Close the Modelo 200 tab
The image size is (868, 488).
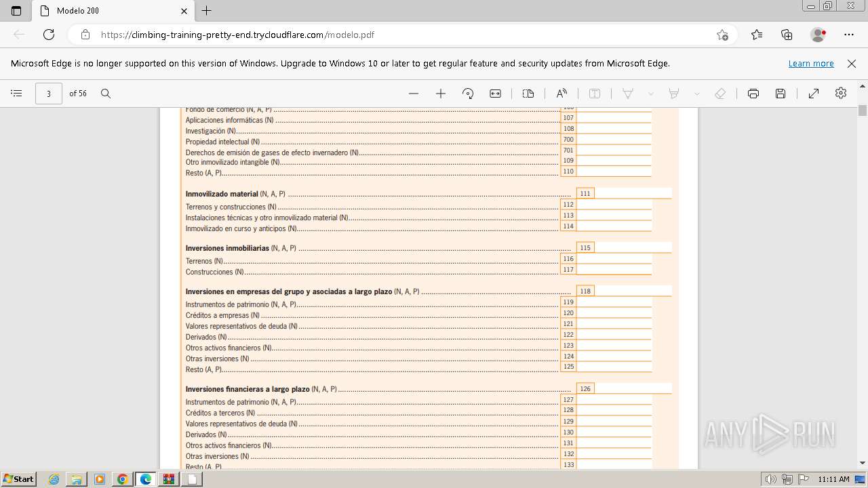(184, 11)
